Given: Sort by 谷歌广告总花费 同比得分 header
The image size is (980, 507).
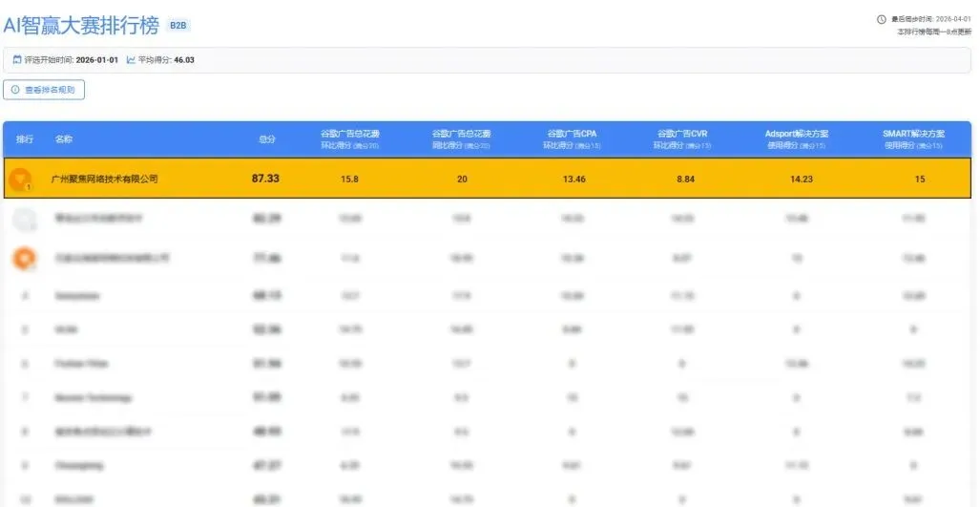Looking at the screenshot, I should [461, 139].
